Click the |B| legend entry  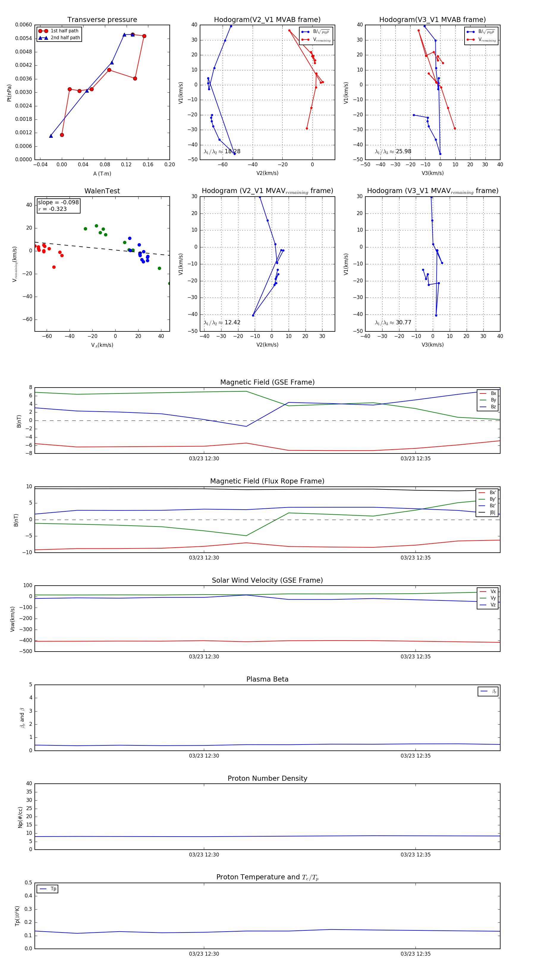pyautogui.click(x=487, y=513)
